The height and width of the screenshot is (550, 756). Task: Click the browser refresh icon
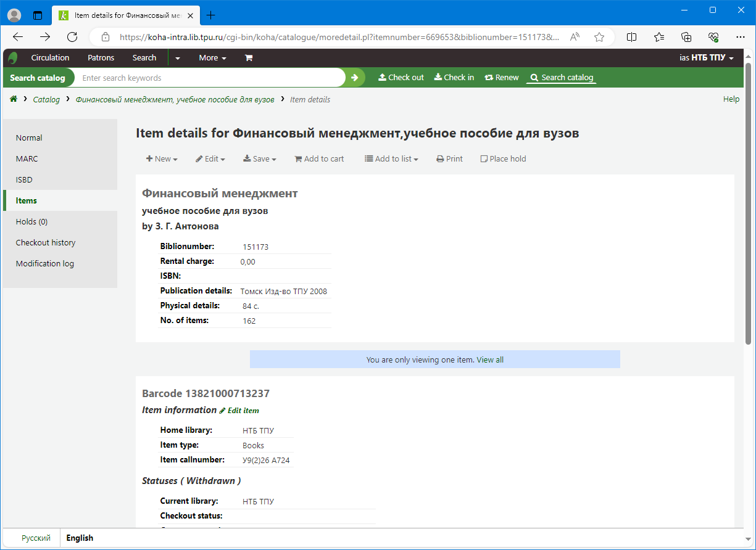click(x=72, y=37)
